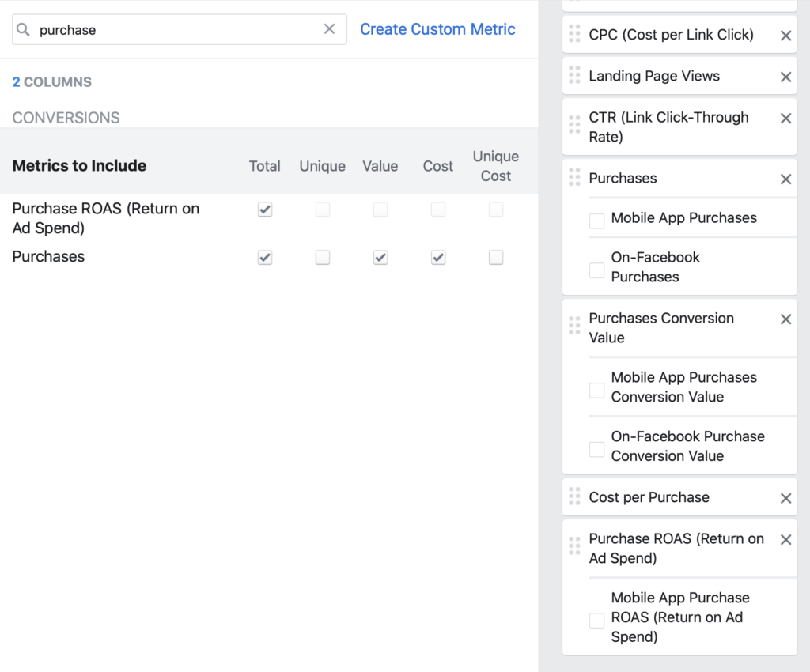
Task: Click the drag handle next to CPC metric
Action: [575, 35]
